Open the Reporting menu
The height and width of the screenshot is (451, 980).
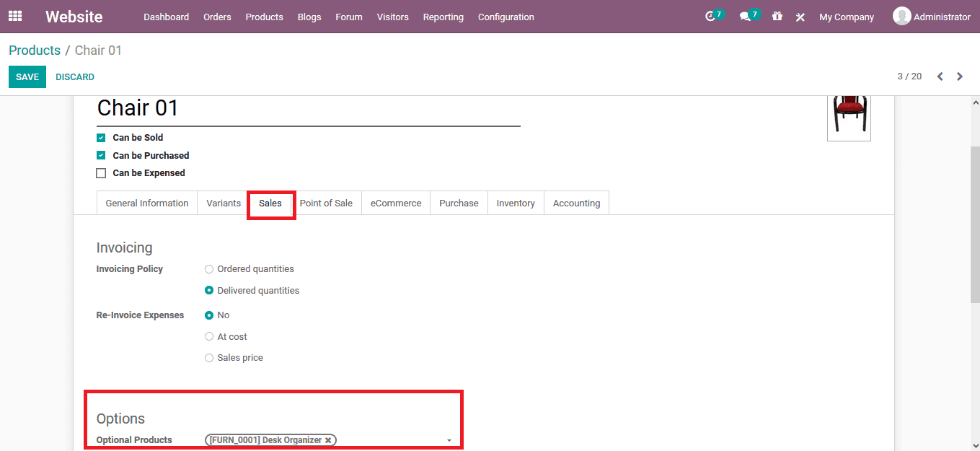tap(443, 17)
